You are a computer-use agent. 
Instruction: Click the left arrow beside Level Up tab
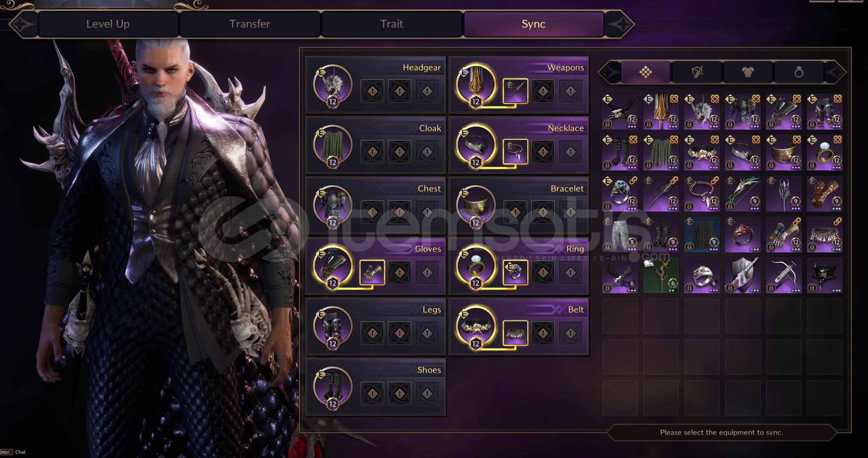(x=22, y=24)
